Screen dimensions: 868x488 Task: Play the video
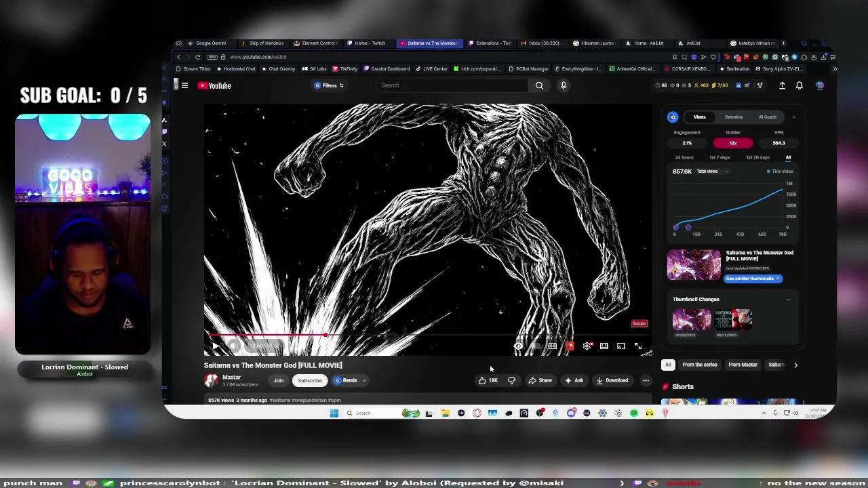point(216,346)
